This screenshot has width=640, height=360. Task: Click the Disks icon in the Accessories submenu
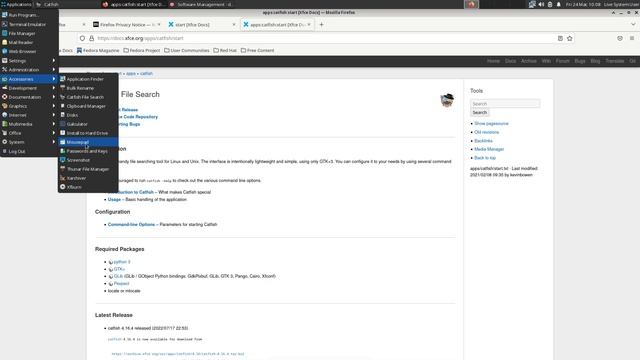(x=62, y=115)
